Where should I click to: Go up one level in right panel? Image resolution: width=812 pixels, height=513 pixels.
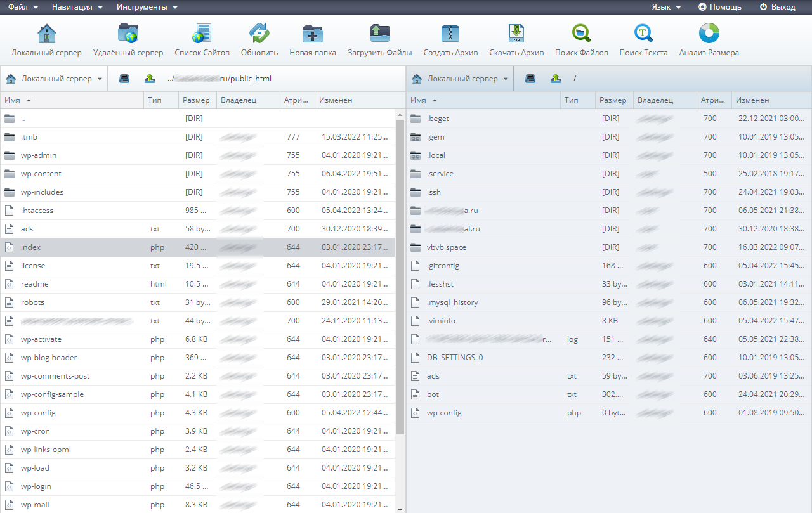(x=556, y=79)
